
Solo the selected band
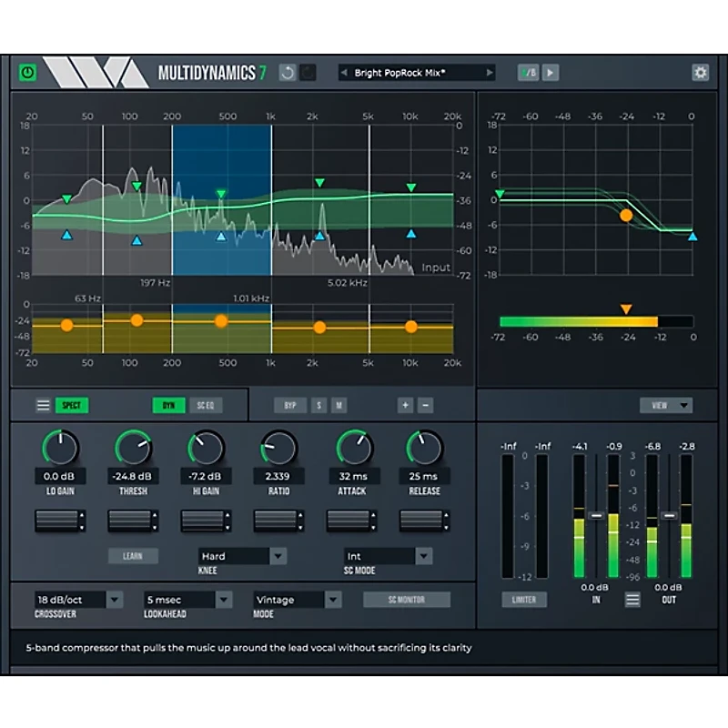click(319, 405)
